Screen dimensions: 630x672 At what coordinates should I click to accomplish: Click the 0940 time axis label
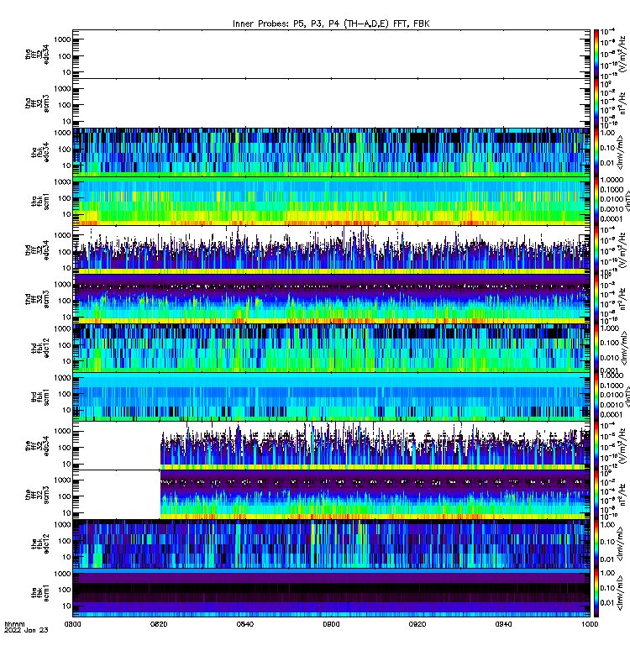pos(503,624)
